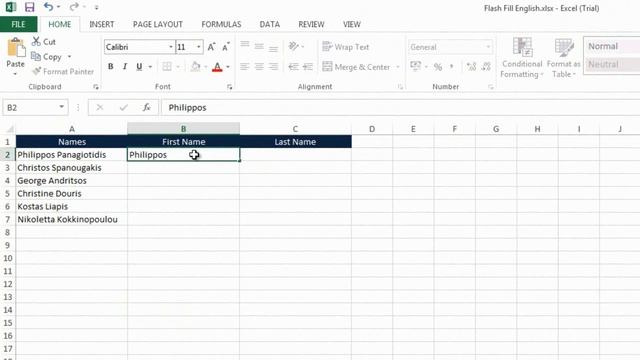
Task: Click Increase Decimal icon
Action: tap(471, 67)
